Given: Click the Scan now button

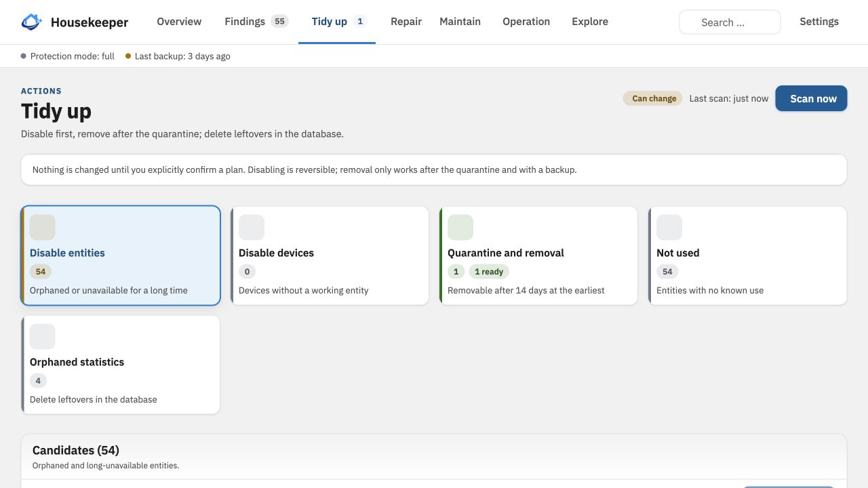Looking at the screenshot, I should 811,98.
